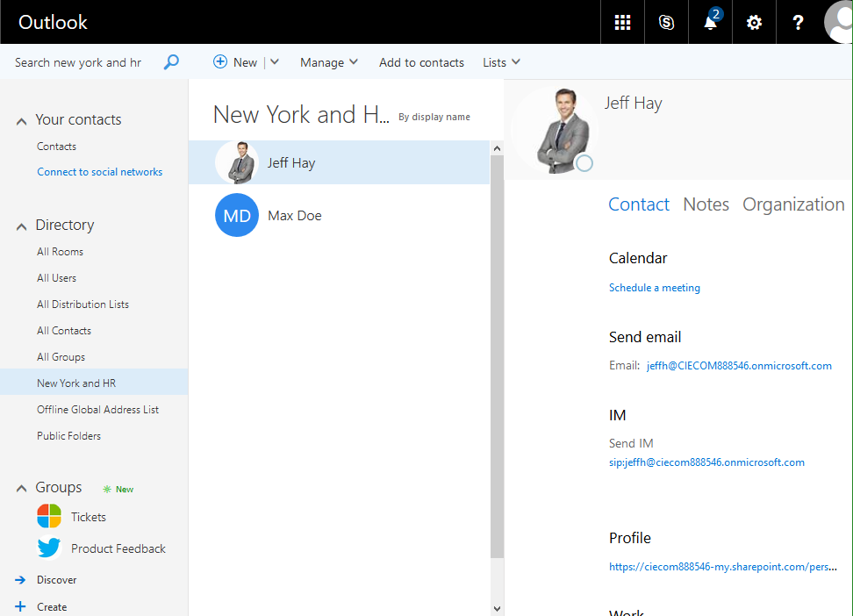Switch to the Notes tab
Image resolution: width=853 pixels, height=616 pixels.
point(706,204)
